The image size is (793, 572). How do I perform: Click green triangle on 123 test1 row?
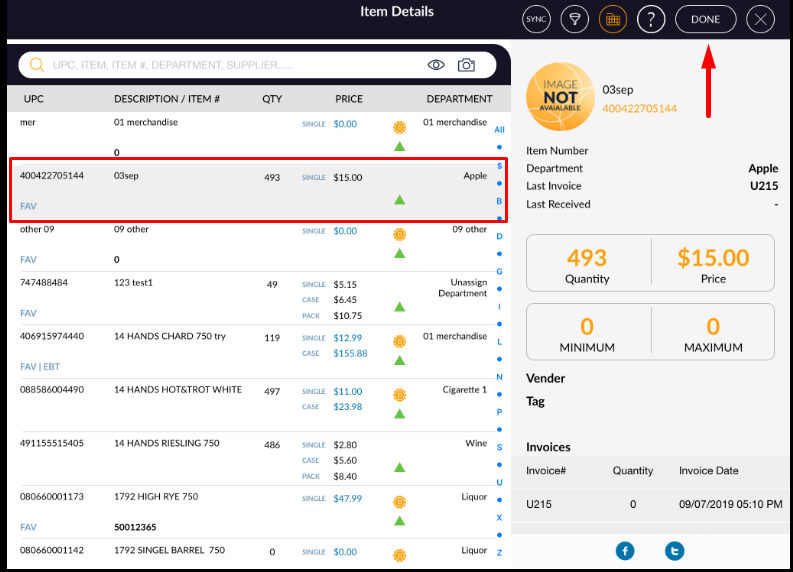click(399, 307)
